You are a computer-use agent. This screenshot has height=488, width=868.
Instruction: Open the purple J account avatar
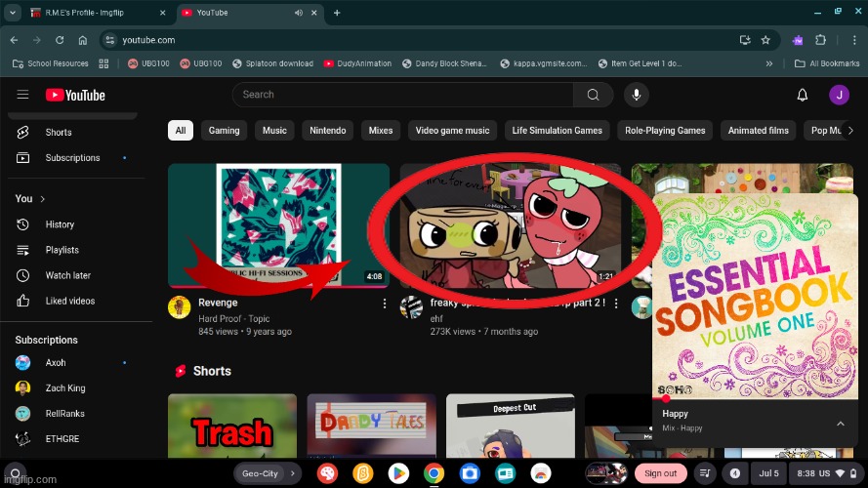click(840, 95)
